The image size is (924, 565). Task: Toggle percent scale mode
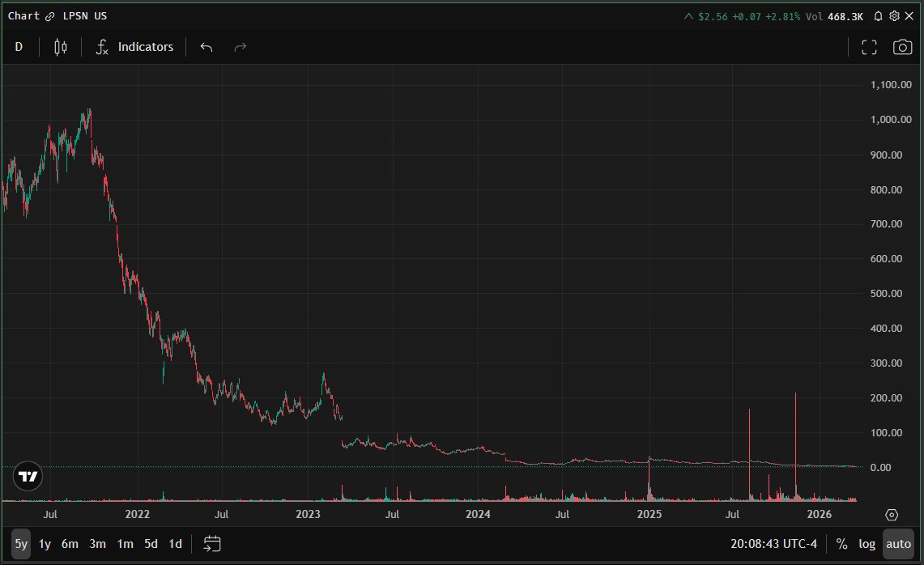(x=841, y=544)
